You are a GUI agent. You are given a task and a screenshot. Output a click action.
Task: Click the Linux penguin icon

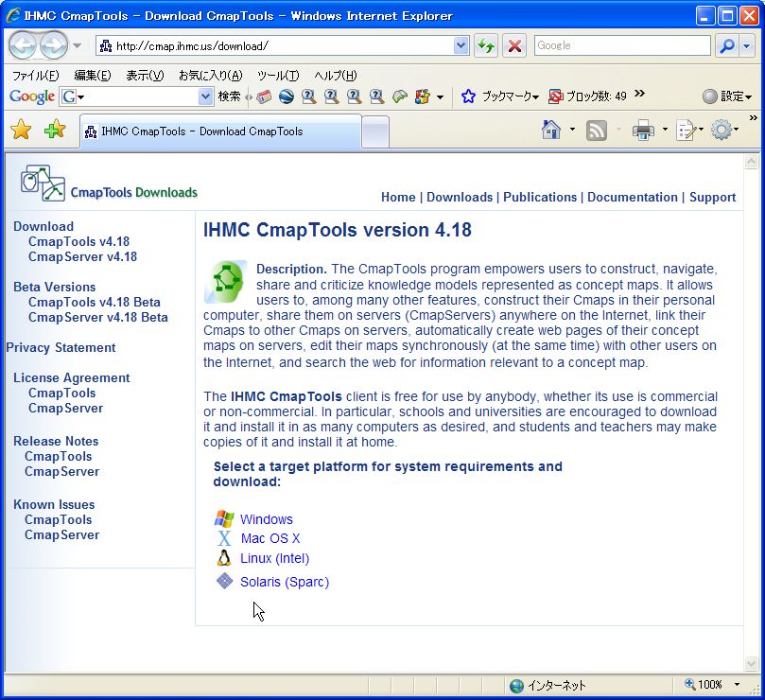[x=224, y=557]
